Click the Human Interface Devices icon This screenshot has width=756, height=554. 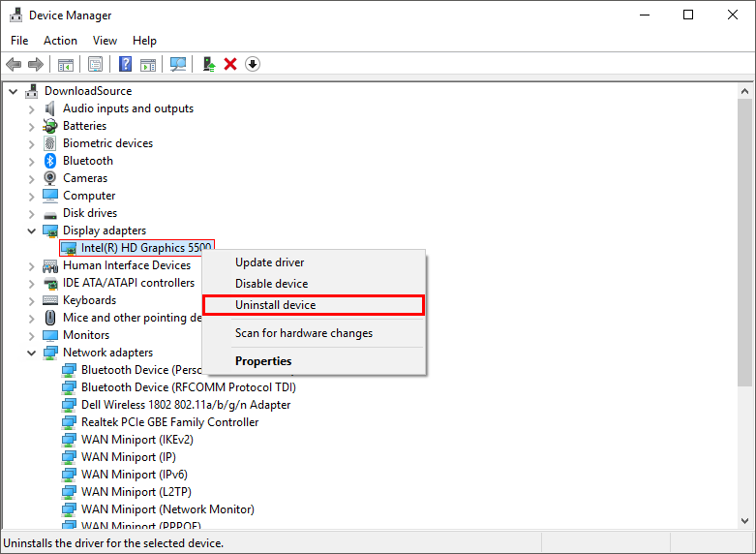point(50,265)
